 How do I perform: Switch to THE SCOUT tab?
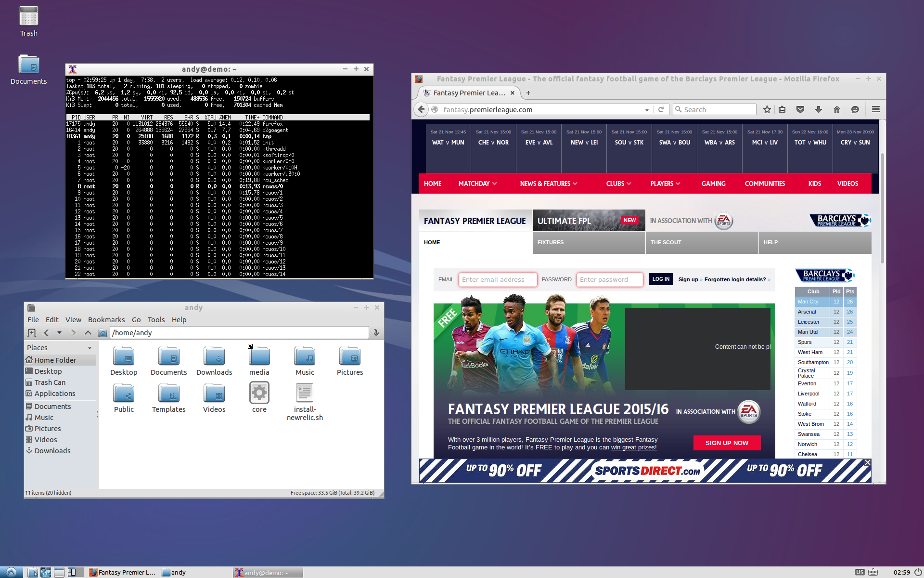point(702,242)
